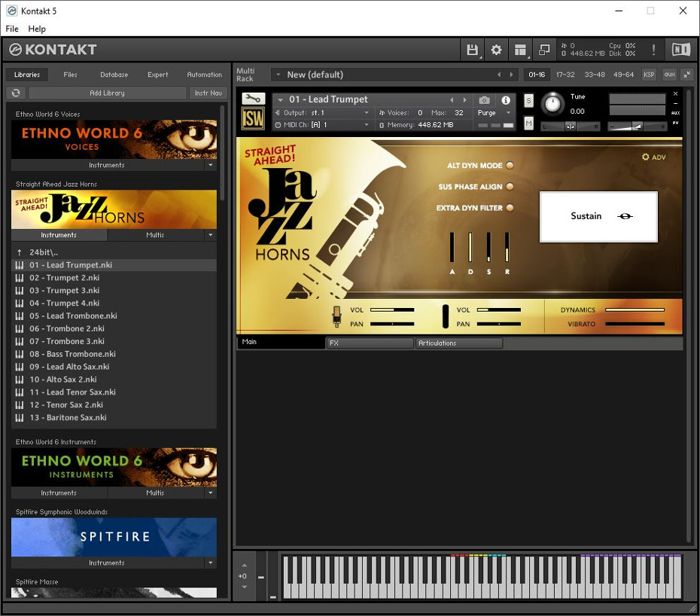Select rack page 33-48
Image resolution: width=700 pixels, height=616 pixels.
click(594, 75)
